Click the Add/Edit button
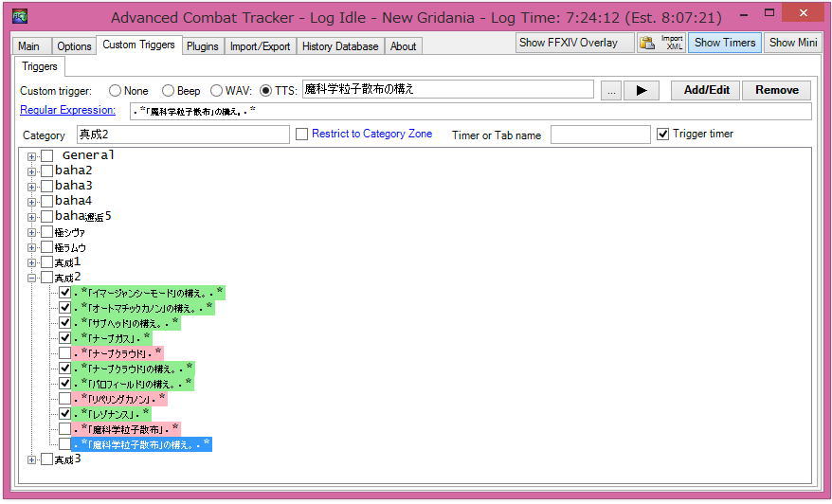This screenshot has height=504, width=832. [706, 90]
